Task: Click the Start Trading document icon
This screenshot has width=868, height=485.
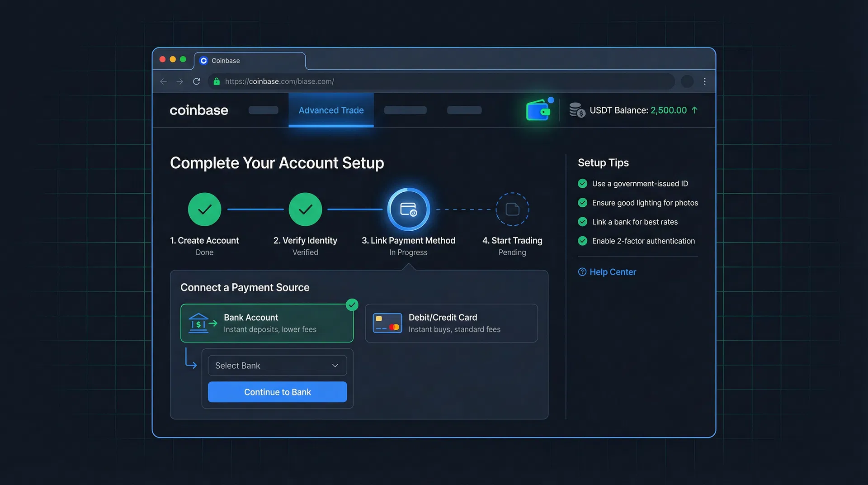Action: (x=512, y=209)
